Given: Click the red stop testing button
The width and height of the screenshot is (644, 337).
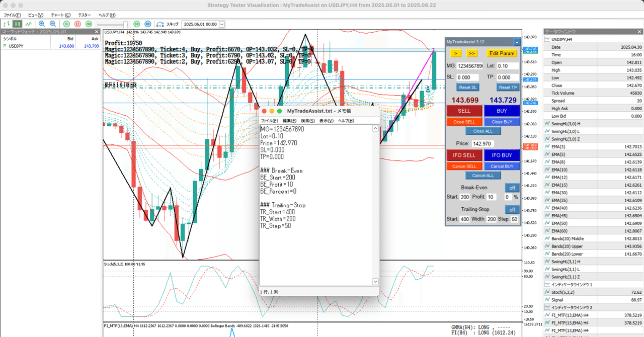Looking at the screenshot, I should tap(77, 24).
